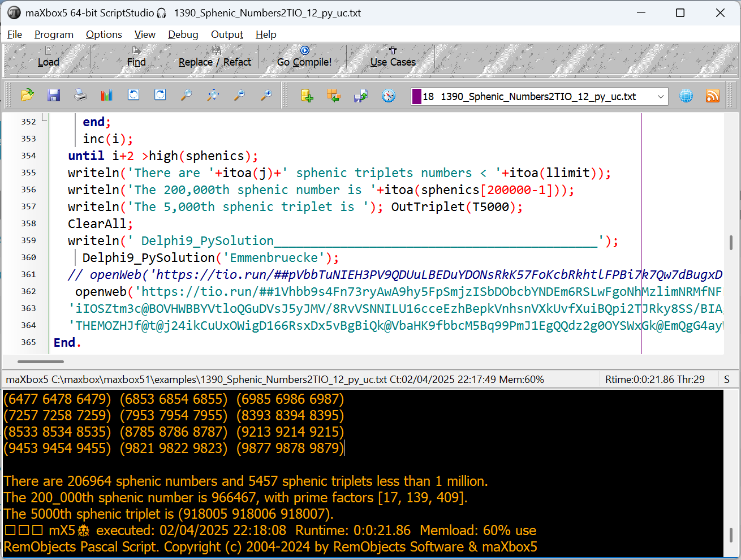The height and width of the screenshot is (560, 741).
Task: Click the four-arrow expand icon
Action: 213,95
